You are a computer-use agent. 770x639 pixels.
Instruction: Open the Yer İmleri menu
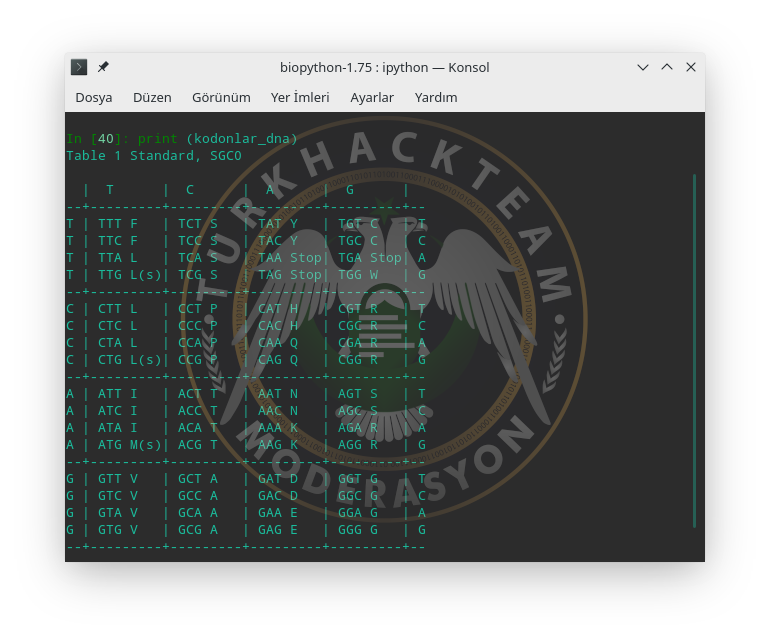pos(300,98)
